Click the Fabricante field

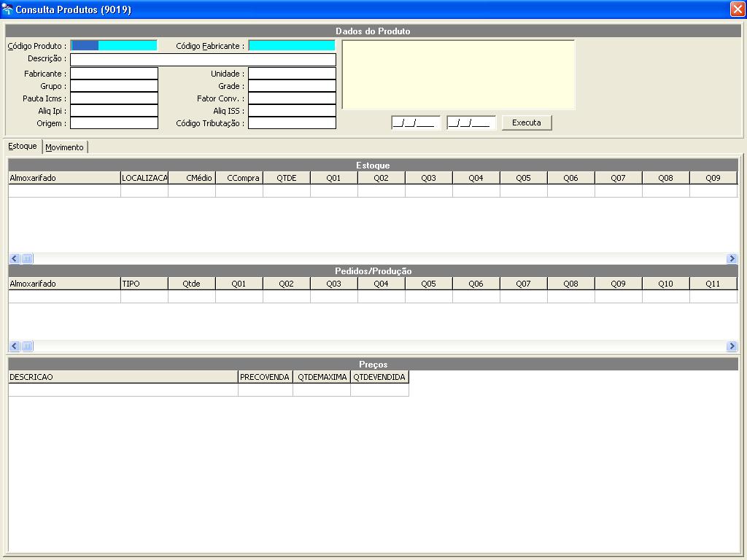(114, 74)
